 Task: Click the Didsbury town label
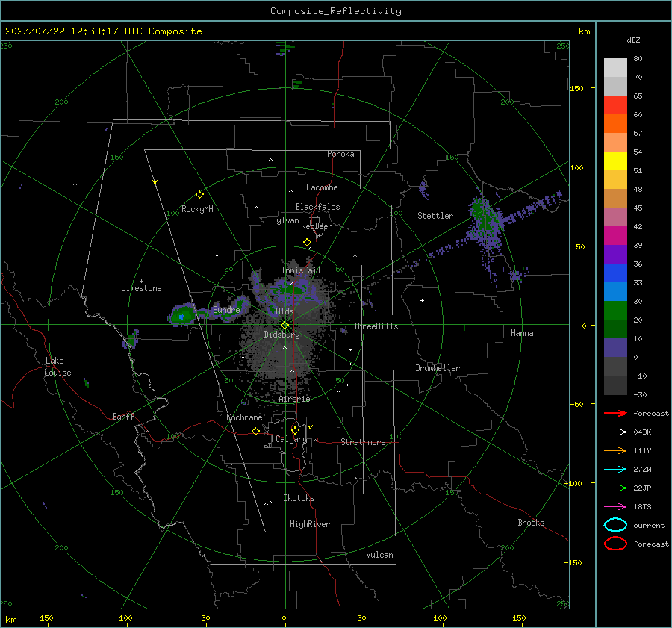point(281,335)
